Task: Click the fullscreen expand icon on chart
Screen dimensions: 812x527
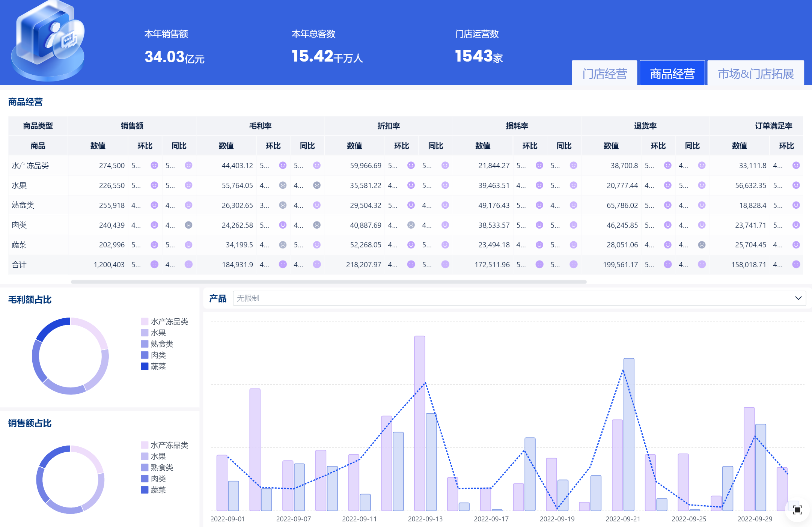Action: (797, 510)
